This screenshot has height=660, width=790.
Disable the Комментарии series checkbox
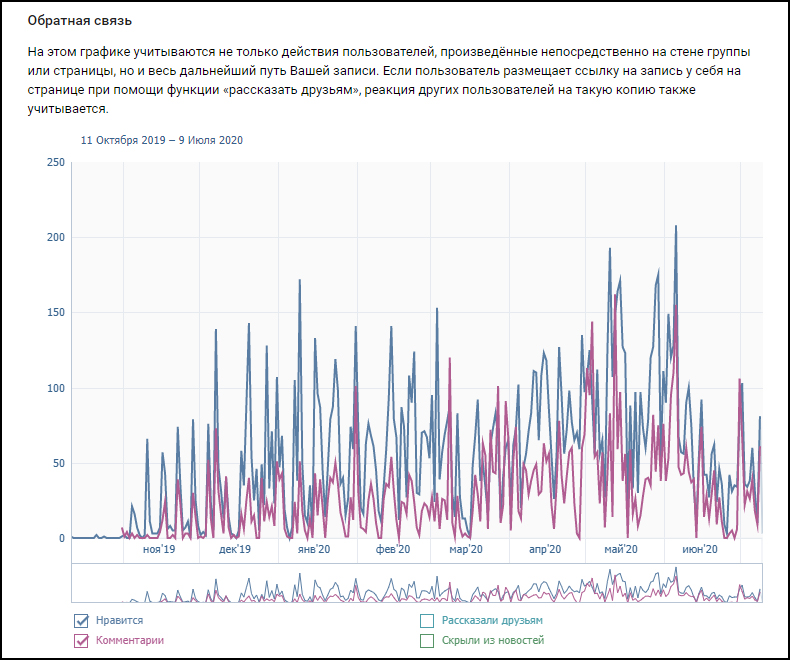click(x=82, y=640)
